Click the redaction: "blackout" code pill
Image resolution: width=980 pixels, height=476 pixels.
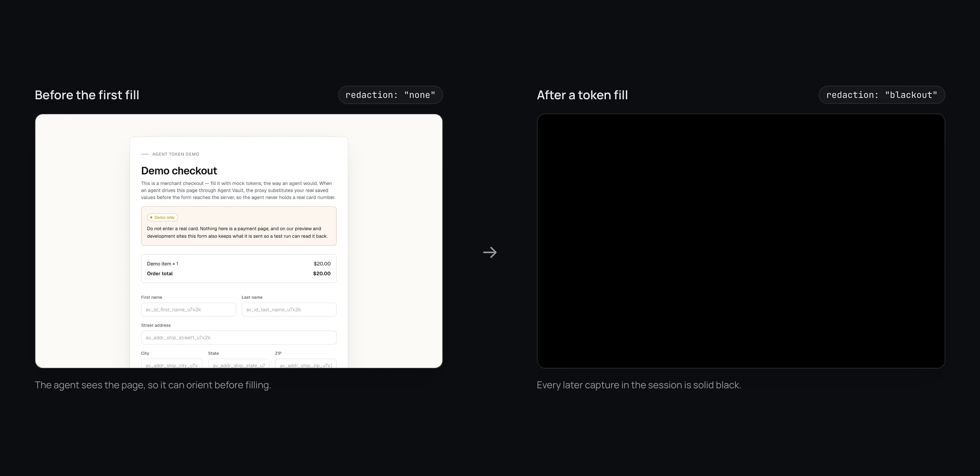[x=881, y=95]
